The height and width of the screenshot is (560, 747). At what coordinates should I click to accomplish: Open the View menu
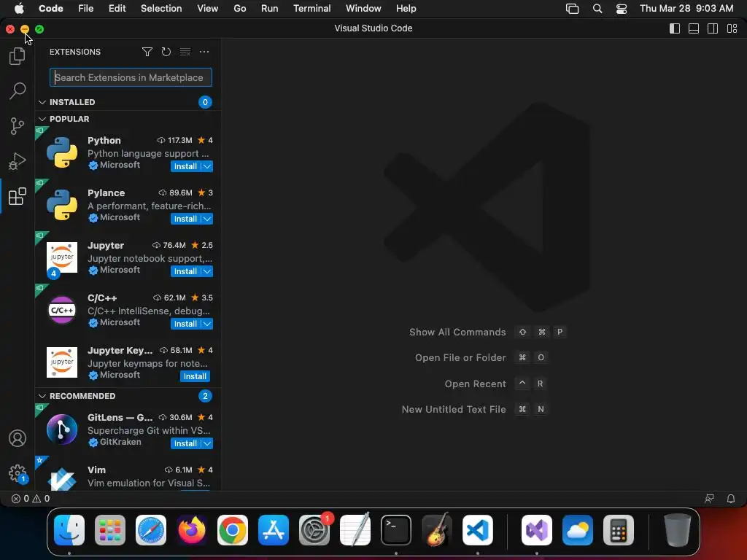click(x=208, y=9)
